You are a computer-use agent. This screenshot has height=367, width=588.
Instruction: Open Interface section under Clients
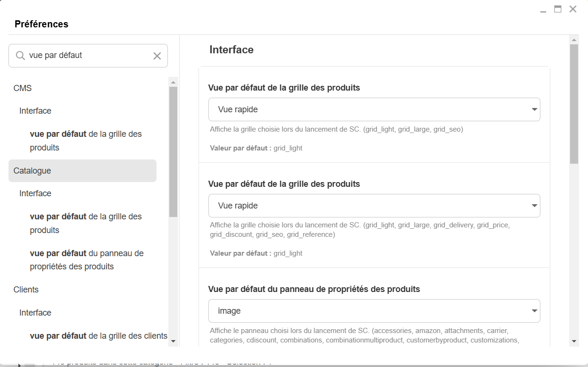coord(35,313)
